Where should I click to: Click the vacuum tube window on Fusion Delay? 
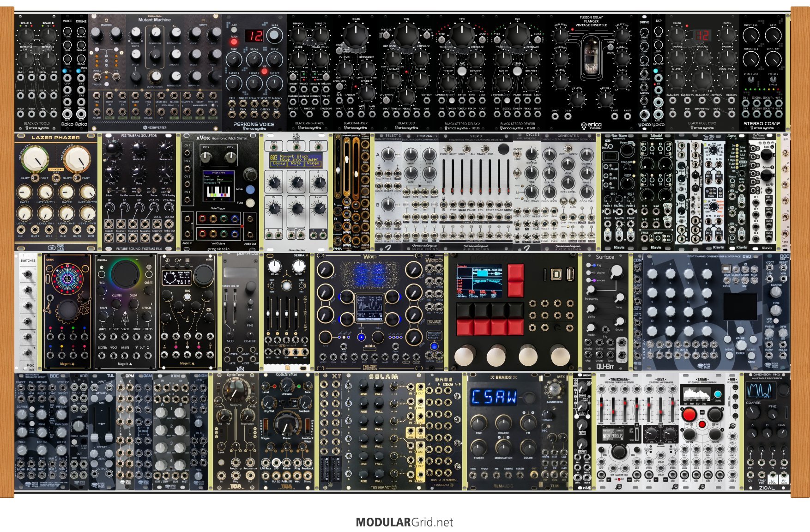click(591, 56)
